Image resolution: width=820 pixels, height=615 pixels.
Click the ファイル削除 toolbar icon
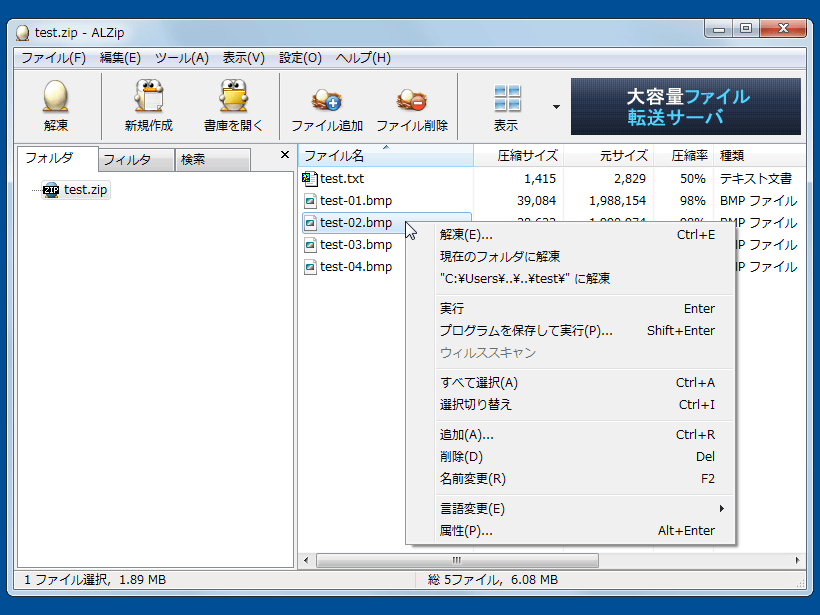pos(412,99)
